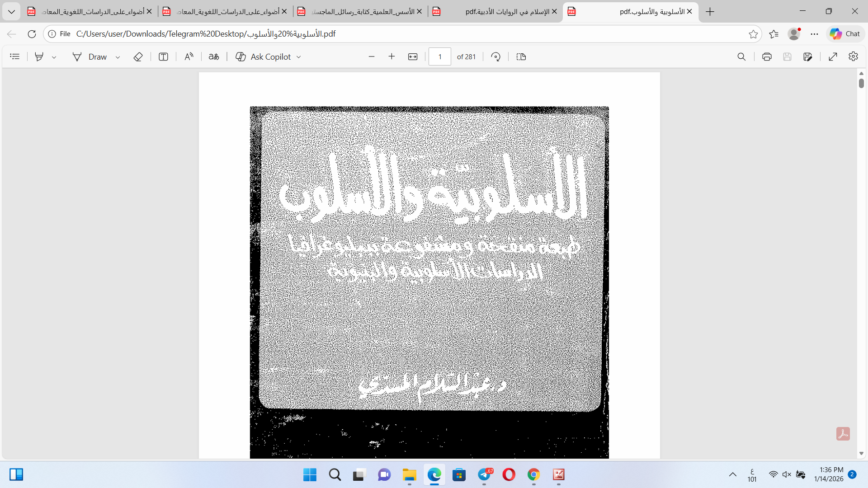Screen dimensions: 868x488
Task: Open Windows Search from taskbar
Action: tap(335, 474)
